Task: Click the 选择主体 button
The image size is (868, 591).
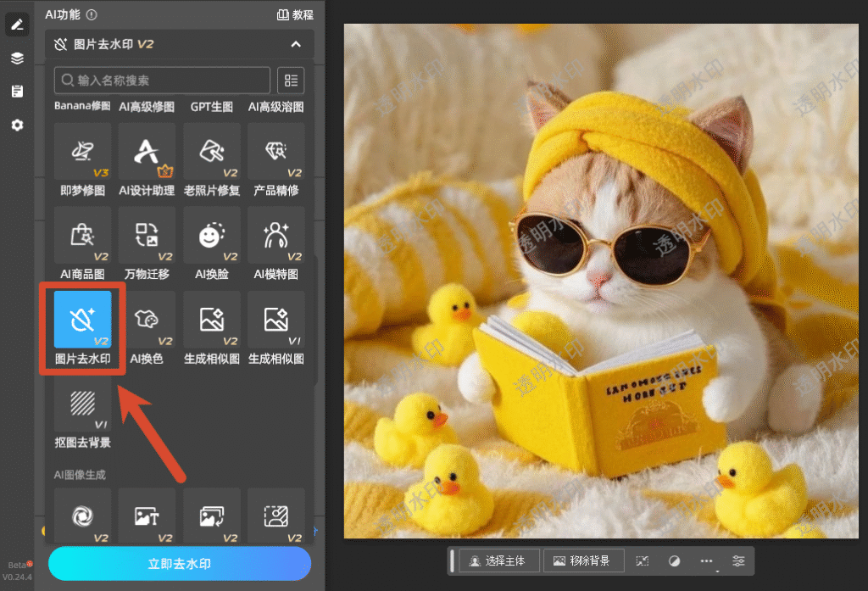Action: [x=499, y=561]
